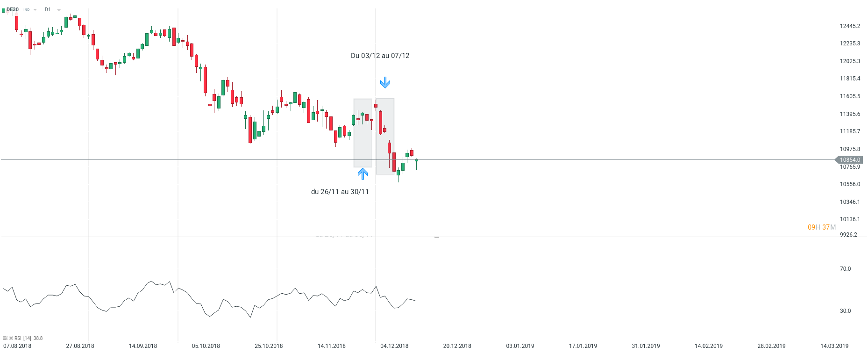Click the blue down arrow annotation

[385, 83]
